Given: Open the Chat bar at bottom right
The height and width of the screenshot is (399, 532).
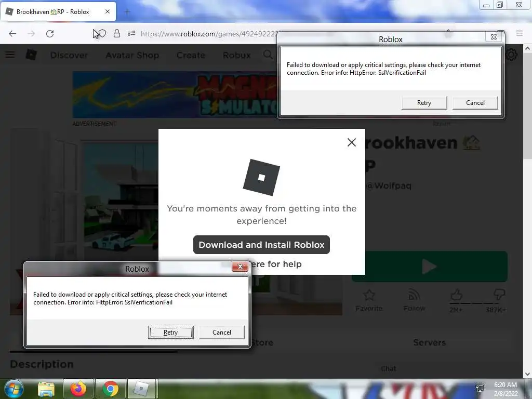Looking at the screenshot, I should click(x=388, y=369).
